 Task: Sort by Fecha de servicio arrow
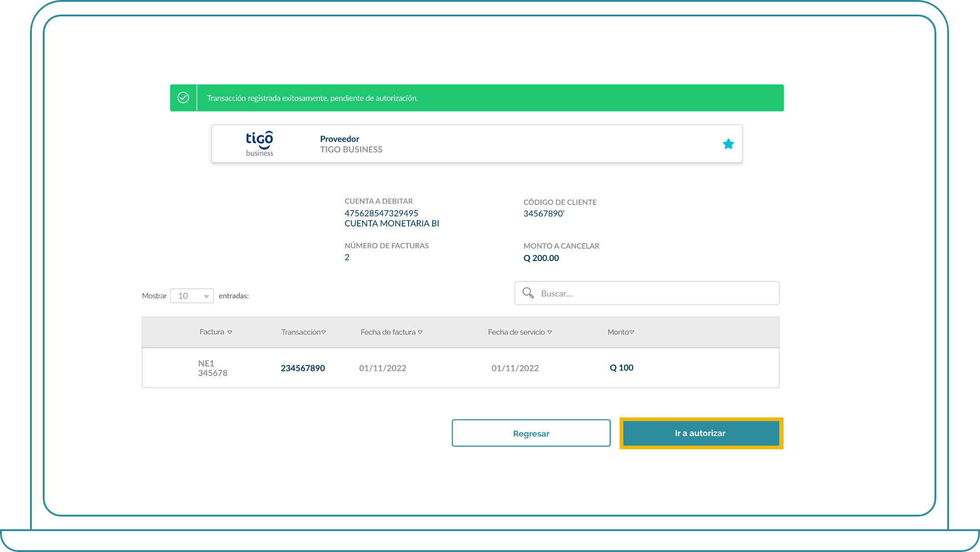pyautogui.click(x=550, y=332)
